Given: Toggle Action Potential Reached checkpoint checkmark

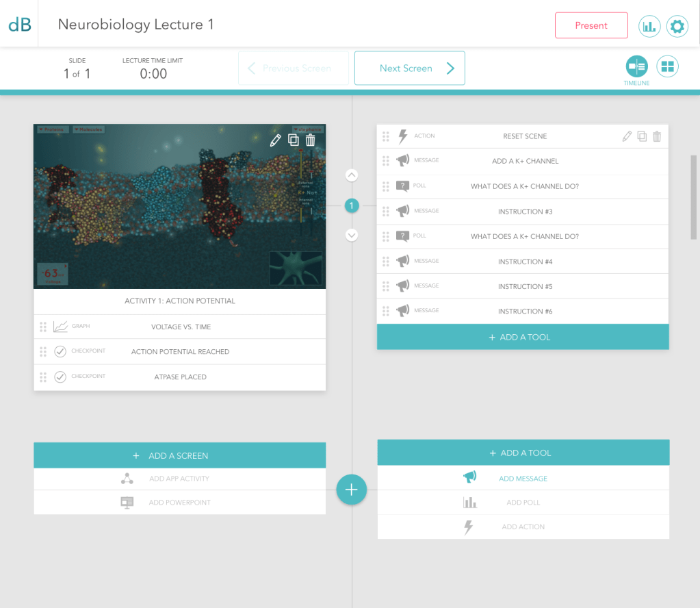Looking at the screenshot, I should tap(60, 352).
